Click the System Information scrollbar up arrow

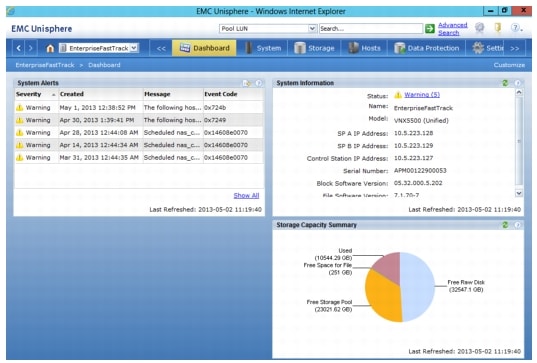coord(519,92)
